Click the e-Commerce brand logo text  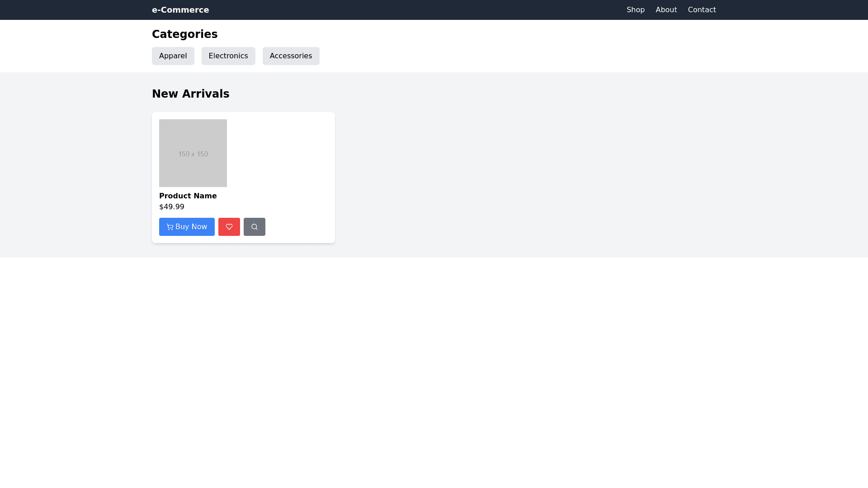(x=180, y=10)
